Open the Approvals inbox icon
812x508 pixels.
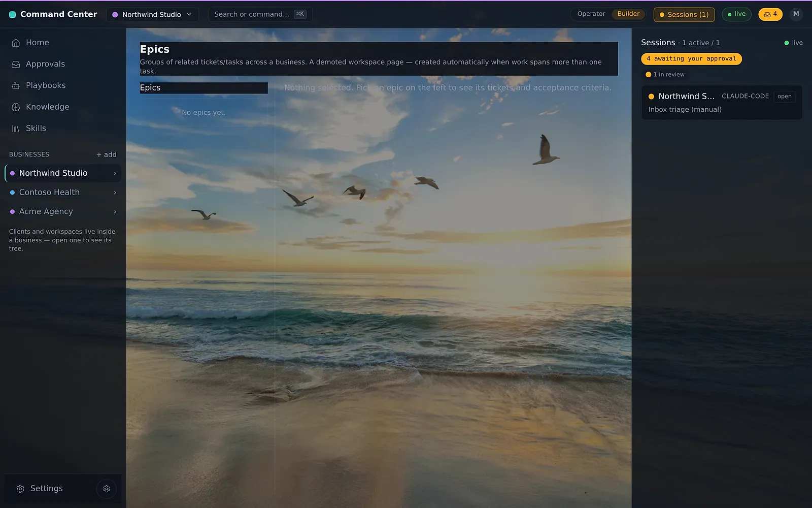(x=16, y=64)
